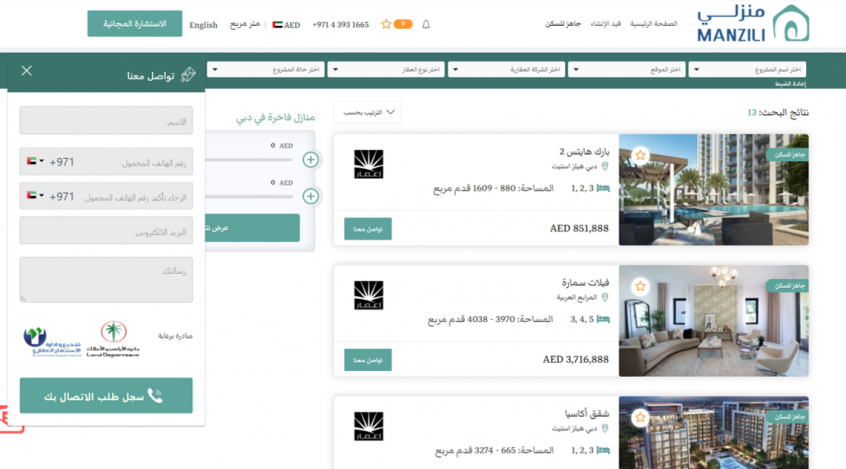Open قيد الإنشاء nav item
This screenshot has width=846, height=469.
[x=605, y=24]
